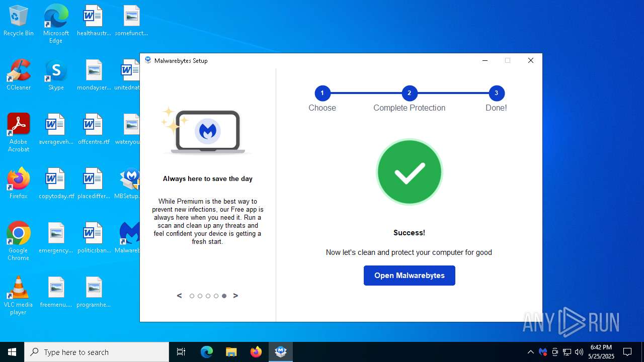Select the somefunct file icon
This screenshot has height=362, width=644.
(131, 21)
